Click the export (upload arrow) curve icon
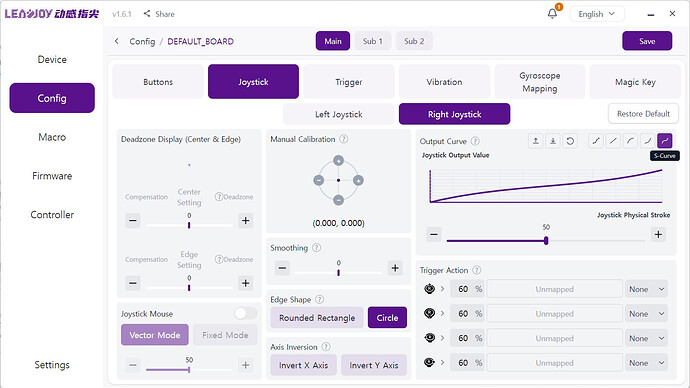 tap(536, 141)
